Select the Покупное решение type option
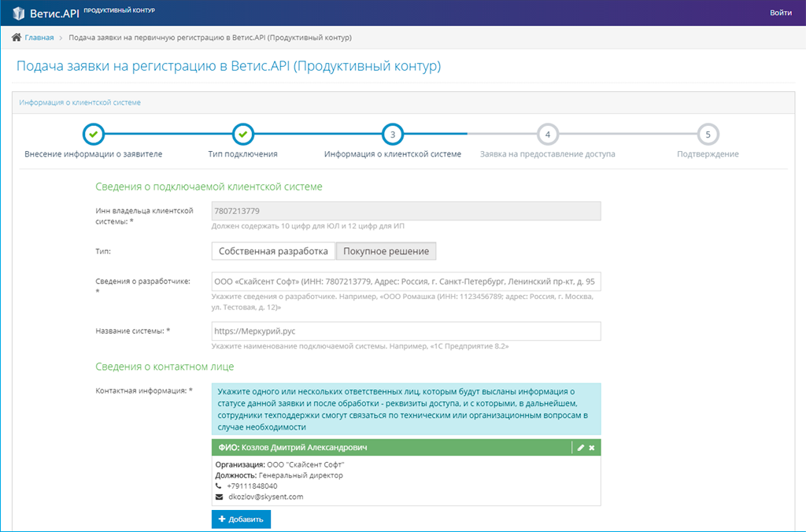Viewport: 806px width, 532px height. (x=386, y=251)
